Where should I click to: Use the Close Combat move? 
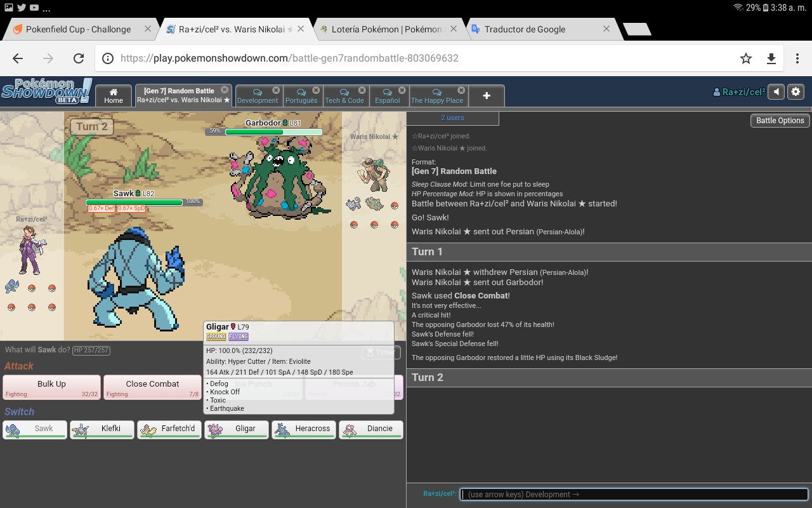pyautogui.click(x=152, y=387)
